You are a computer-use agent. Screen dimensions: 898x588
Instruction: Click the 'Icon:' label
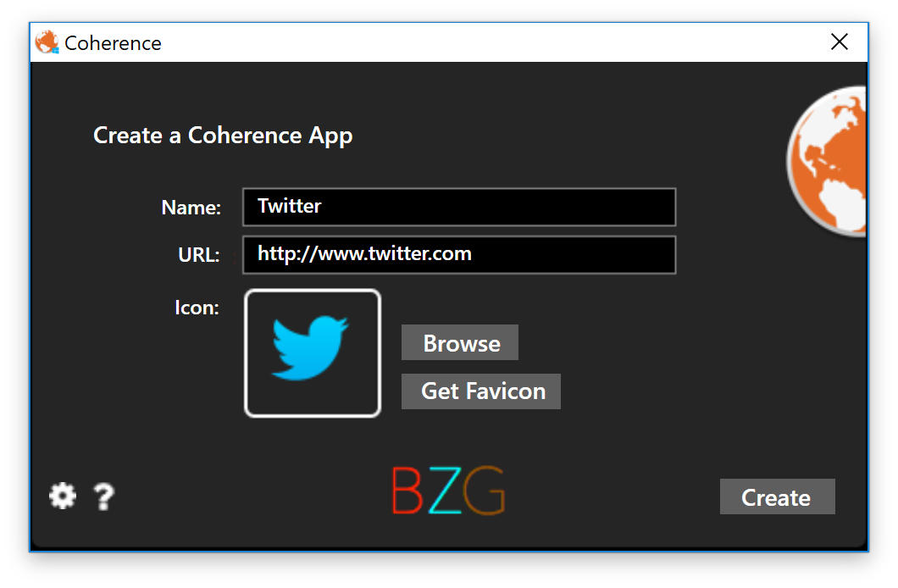pyautogui.click(x=197, y=308)
